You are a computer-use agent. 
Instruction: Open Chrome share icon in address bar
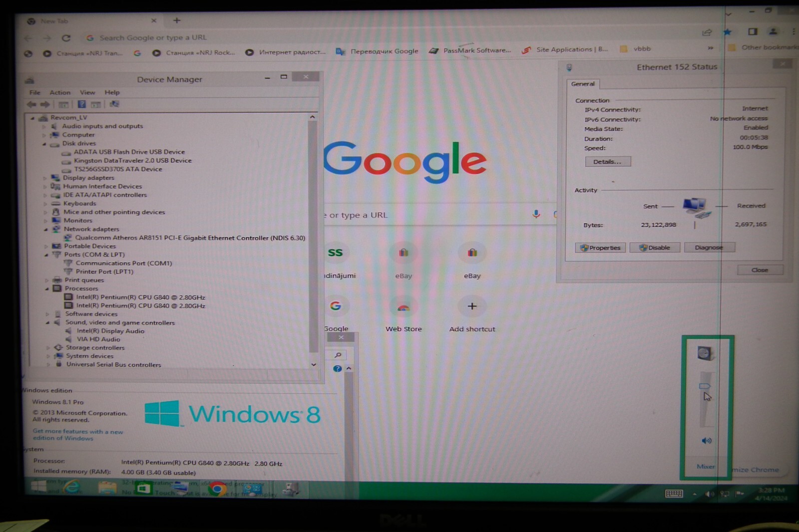coord(707,32)
